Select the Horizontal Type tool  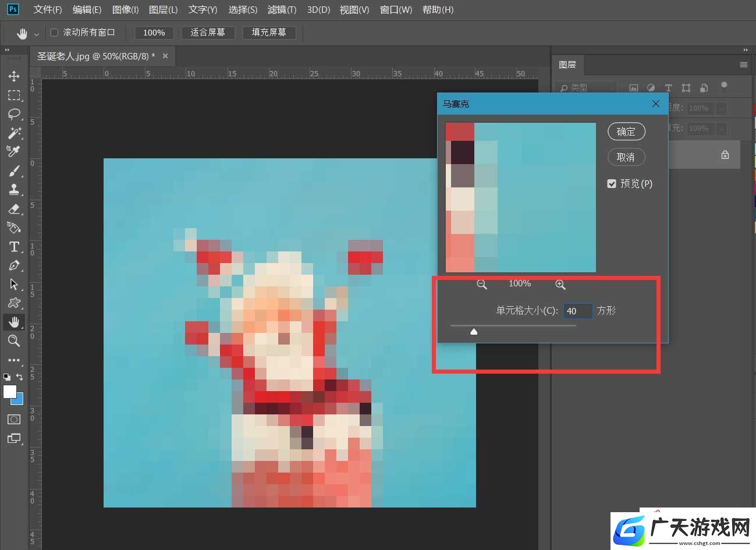coord(14,246)
